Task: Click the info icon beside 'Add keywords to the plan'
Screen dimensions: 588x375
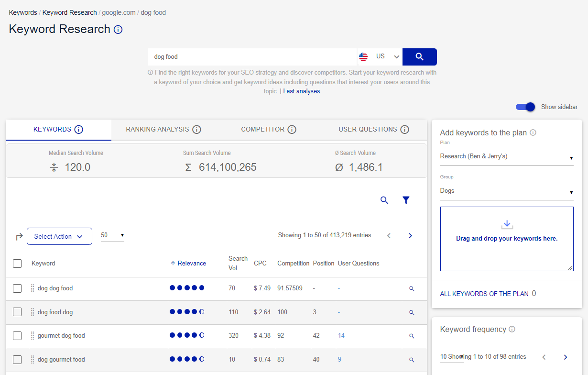Action: click(x=533, y=132)
